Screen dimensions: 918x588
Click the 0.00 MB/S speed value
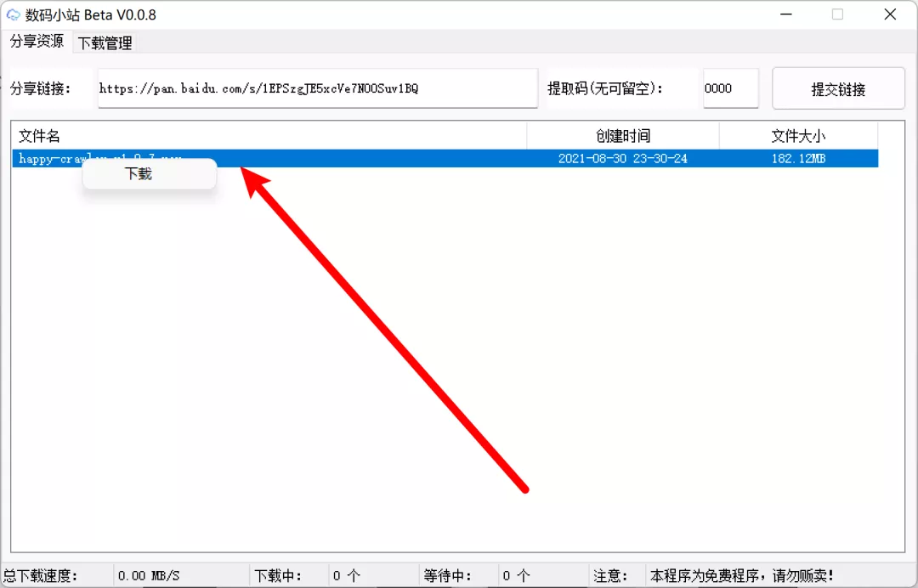[149, 576]
